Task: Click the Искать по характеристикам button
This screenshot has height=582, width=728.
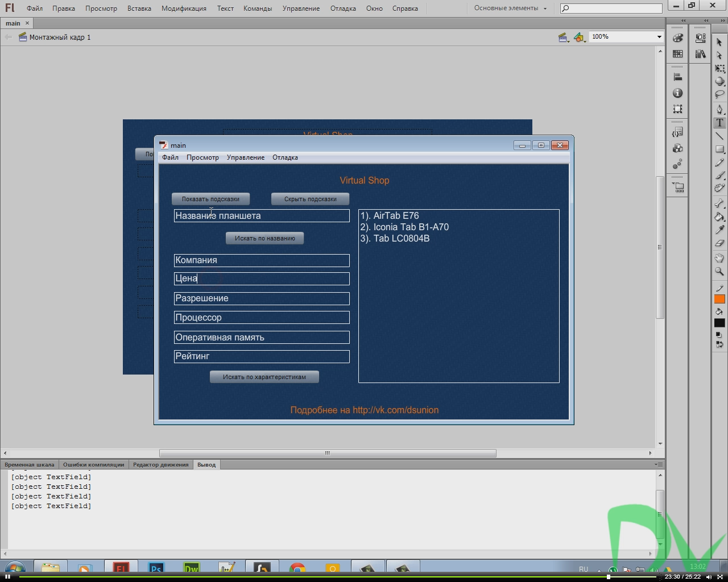Action: pos(264,377)
